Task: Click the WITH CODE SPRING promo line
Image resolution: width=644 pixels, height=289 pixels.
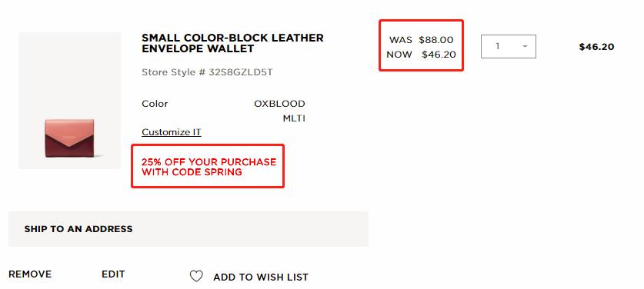Action: [192, 172]
